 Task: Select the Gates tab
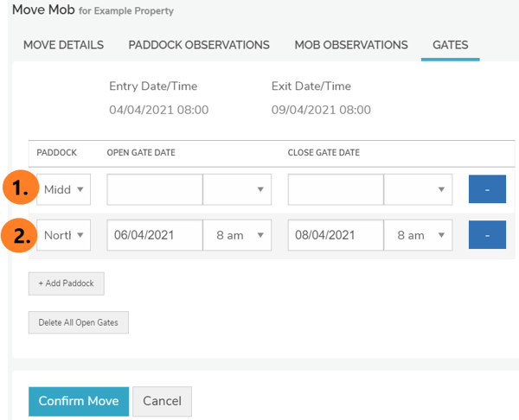pyautogui.click(x=450, y=45)
